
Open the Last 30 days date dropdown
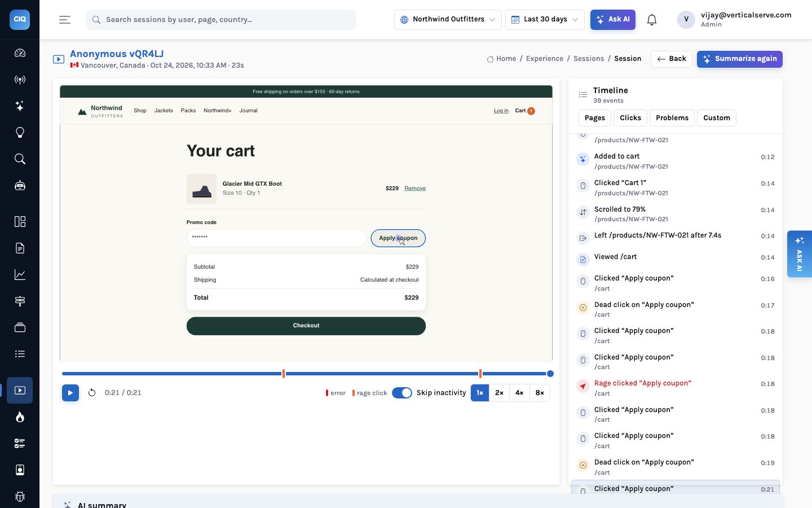tap(545, 20)
